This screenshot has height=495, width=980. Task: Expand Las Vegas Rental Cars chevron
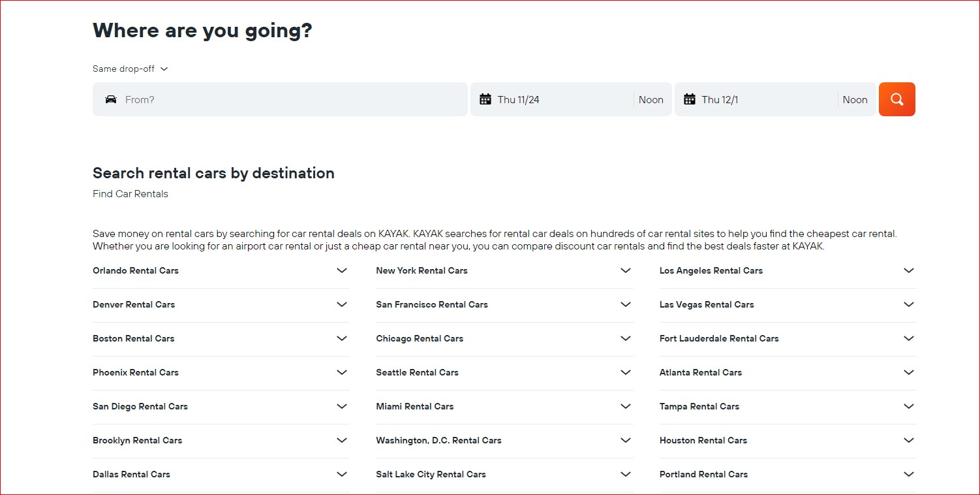(x=909, y=304)
